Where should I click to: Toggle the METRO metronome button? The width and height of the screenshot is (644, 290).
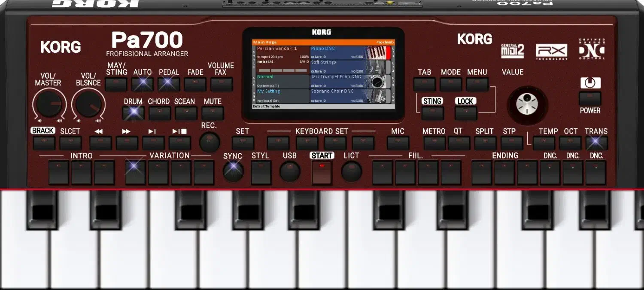(x=434, y=143)
